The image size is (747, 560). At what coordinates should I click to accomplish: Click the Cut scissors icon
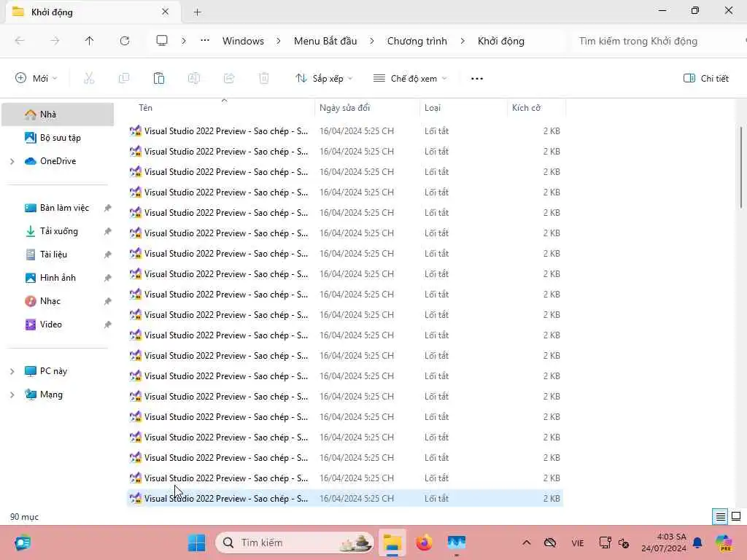coord(89,78)
